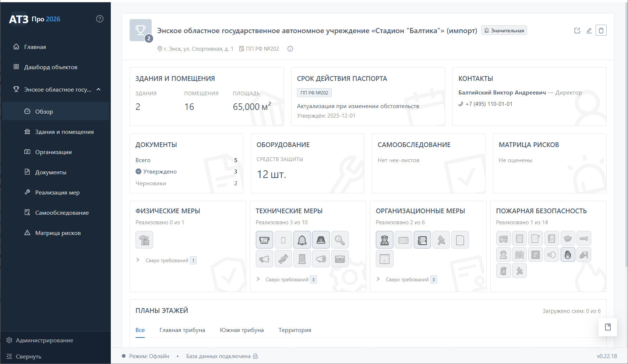Open Матрица рисков sidebar item
This screenshot has height=364, width=628.
(55, 233)
